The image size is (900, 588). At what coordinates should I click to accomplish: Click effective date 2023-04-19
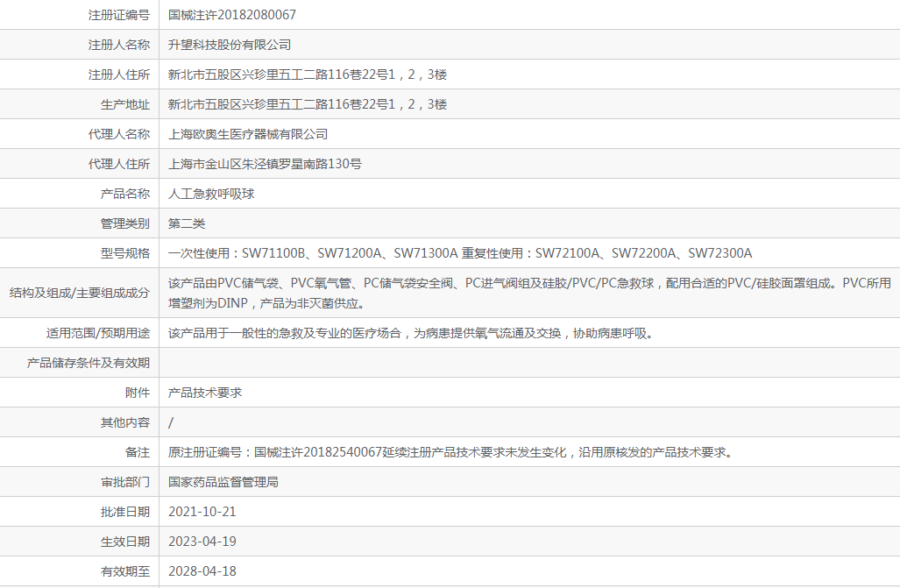pos(202,542)
